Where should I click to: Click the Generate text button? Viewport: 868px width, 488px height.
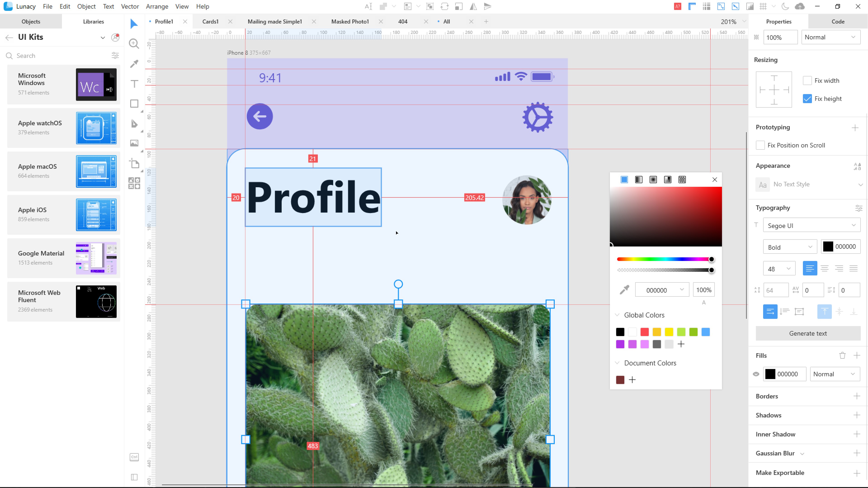(808, 333)
